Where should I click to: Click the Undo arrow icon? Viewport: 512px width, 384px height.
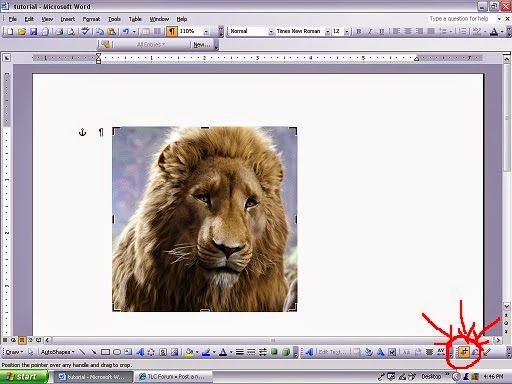(x=126, y=32)
